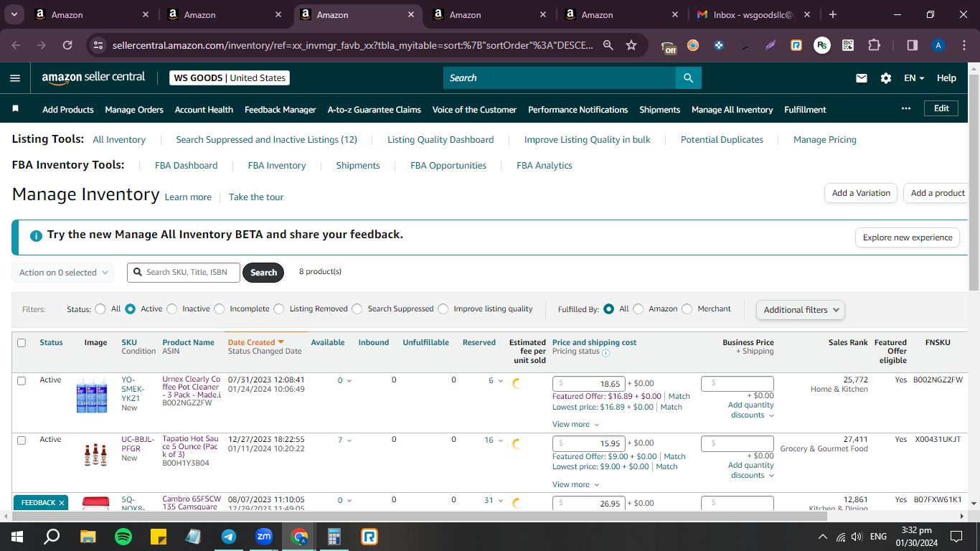Open the EN language dropdown
The image size is (980, 551).
click(914, 78)
